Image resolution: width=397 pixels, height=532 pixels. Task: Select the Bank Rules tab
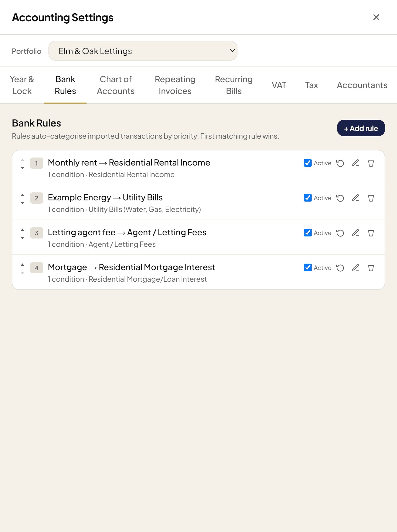coord(65,85)
